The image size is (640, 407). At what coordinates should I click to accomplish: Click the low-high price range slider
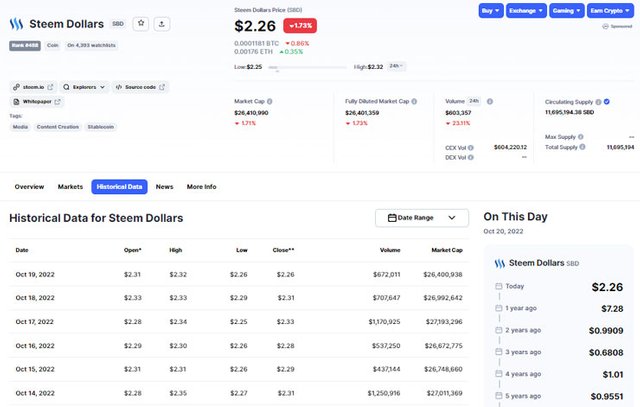[307, 67]
